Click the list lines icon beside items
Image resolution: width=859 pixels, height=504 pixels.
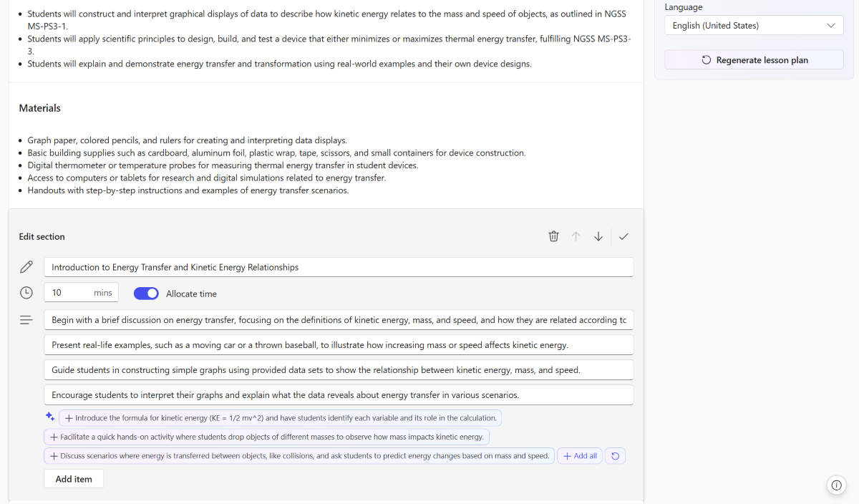[x=26, y=320]
